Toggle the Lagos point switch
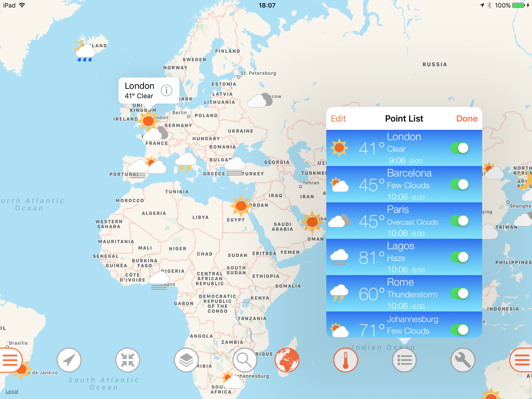The height and width of the screenshot is (399, 532). pyautogui.click(x=459, y=257)
